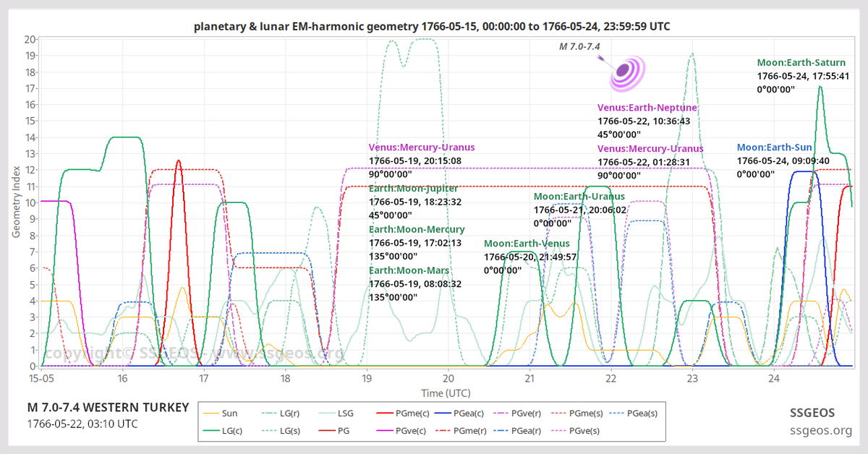Click the timestamp '1766-05-20, 21:49:57'
This screenshot has width=868, height=454.
[x=531, y=257]
